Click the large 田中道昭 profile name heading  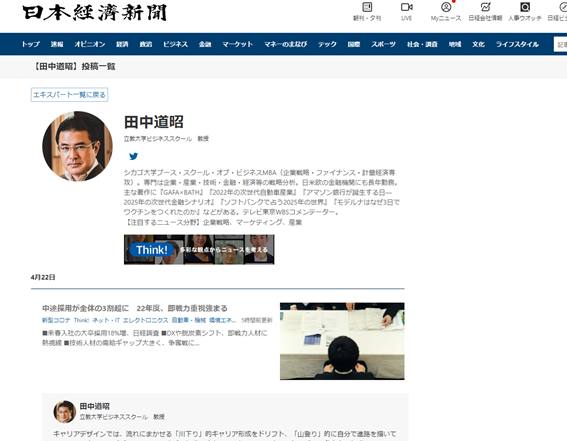pyautogui.click(x=154, y=122)
